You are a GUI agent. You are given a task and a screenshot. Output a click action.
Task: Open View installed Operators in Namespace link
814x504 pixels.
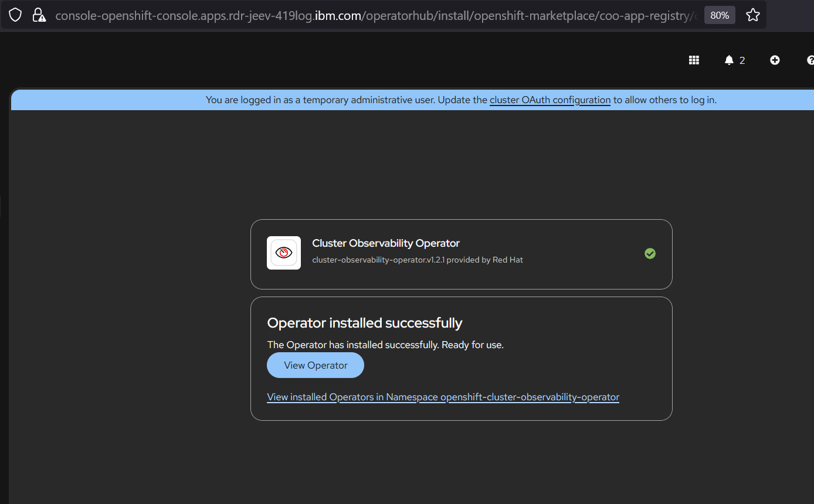point(443,397)
